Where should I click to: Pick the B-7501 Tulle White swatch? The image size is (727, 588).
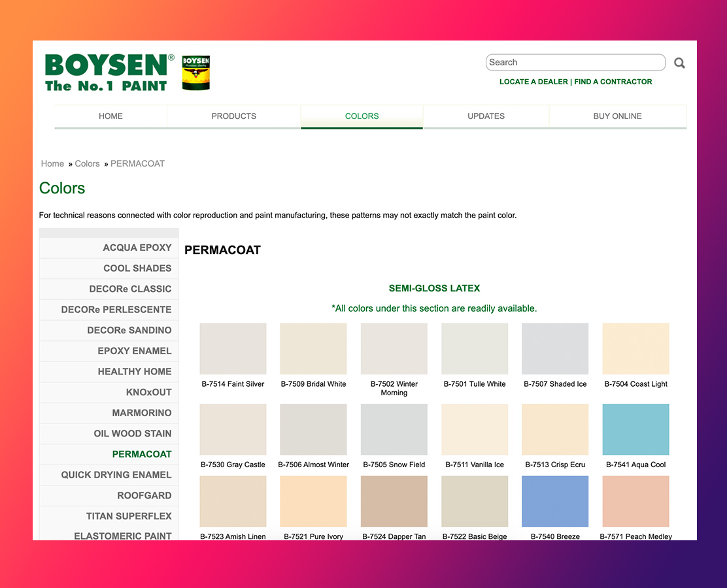click(475, 348)
